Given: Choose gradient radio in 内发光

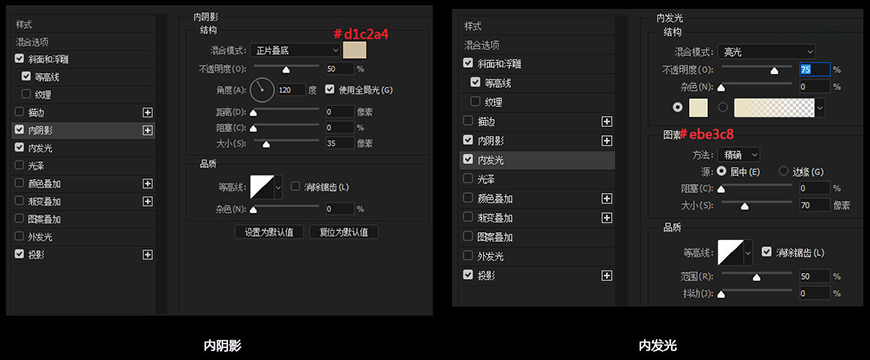Looking at the screenshot, I should pos(723,107).
